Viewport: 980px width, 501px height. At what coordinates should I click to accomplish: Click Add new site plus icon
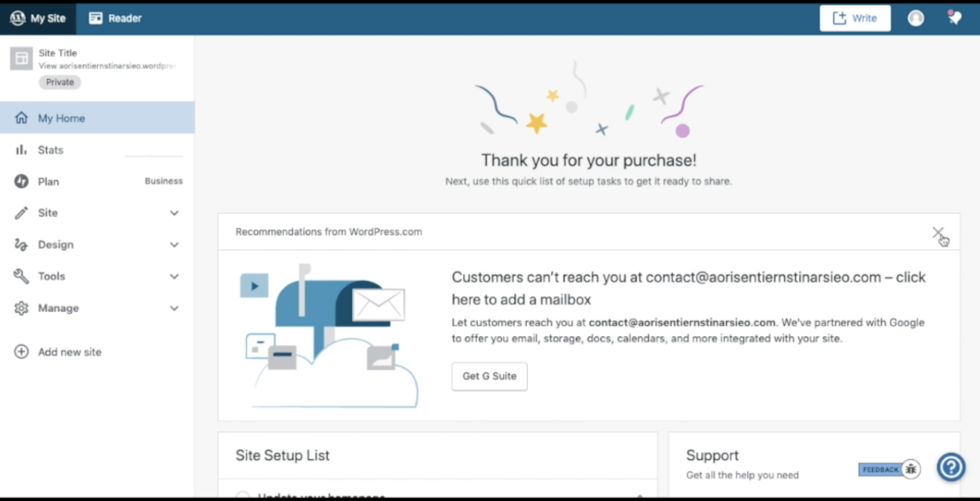pyautogui.click(x=21, y=352)
